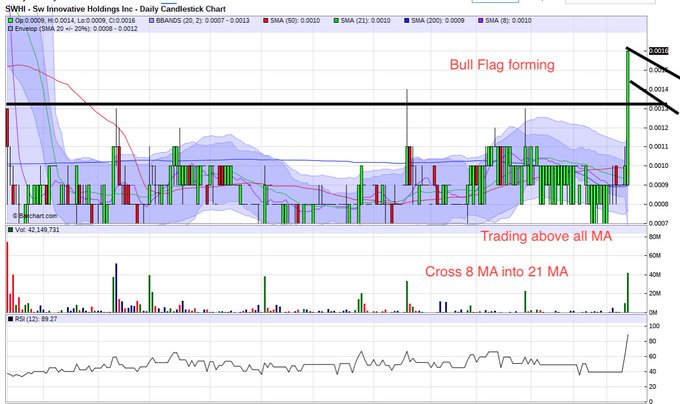680x404 pixels.
Task: Click the blue SMA (200) legend swatch
Action: [x=407, y=20]
